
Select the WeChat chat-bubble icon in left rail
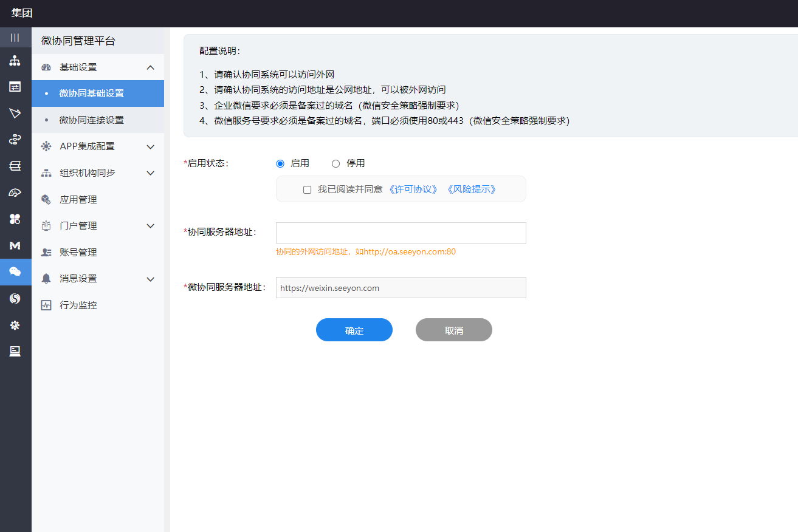click(x=15, y=272)
